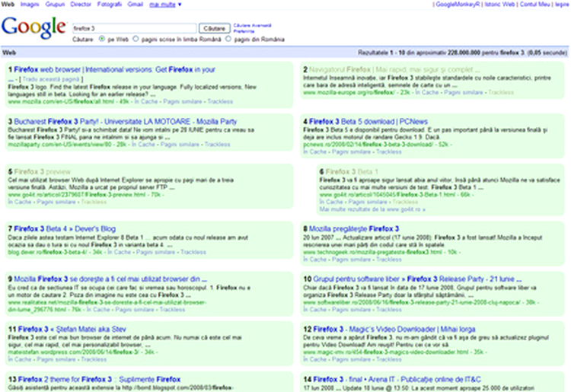571x392 pixels.
Task: Select 'pagini scrise în limba Română' radio
Action: click(136, 39)
